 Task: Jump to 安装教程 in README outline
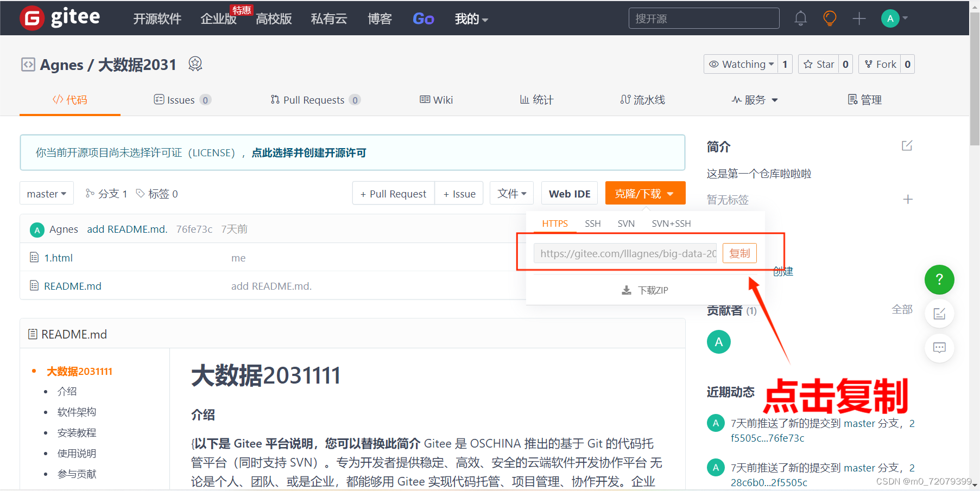click(x=77, y=432)
